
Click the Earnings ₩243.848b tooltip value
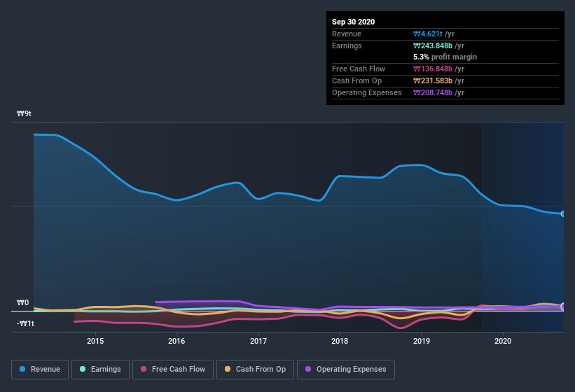coord(433,45)
